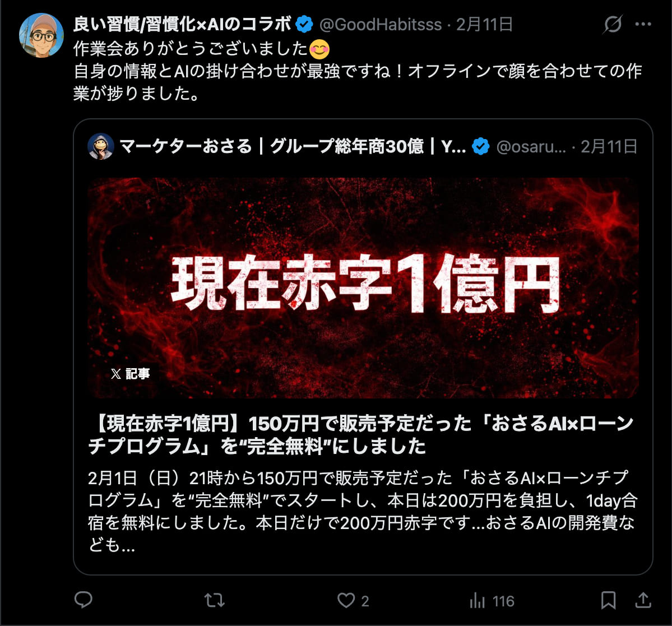
Task: Open マーケターおさる quoted author name
Action: tap(293, 146)
